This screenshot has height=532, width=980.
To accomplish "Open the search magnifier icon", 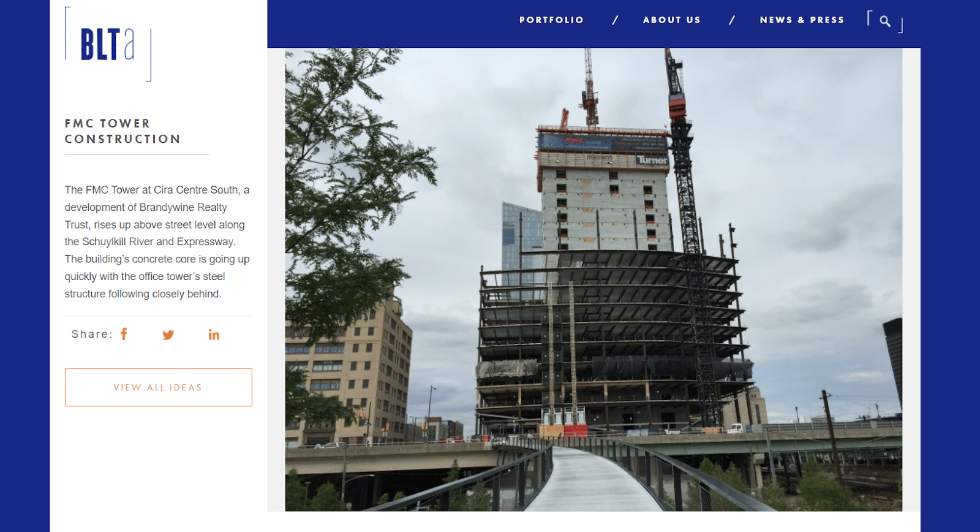I will click(885, 21).
